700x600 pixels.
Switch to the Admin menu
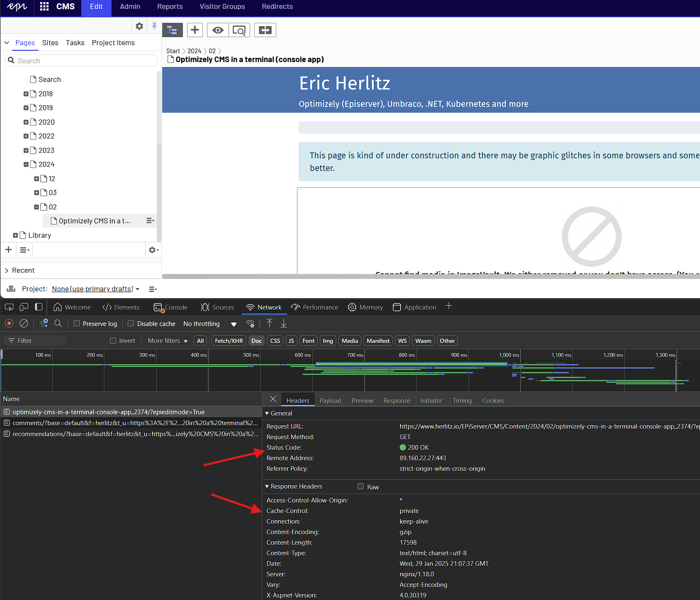[x=130, y=7]
